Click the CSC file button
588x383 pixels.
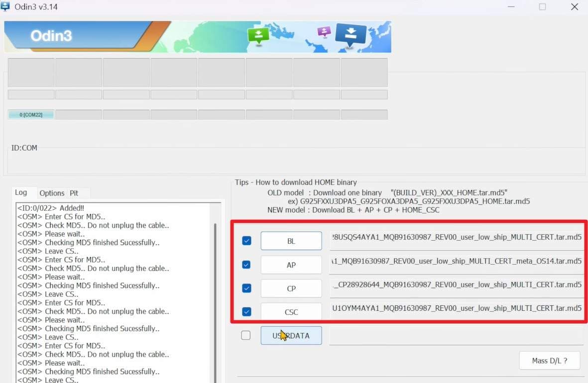click(291, 312)
